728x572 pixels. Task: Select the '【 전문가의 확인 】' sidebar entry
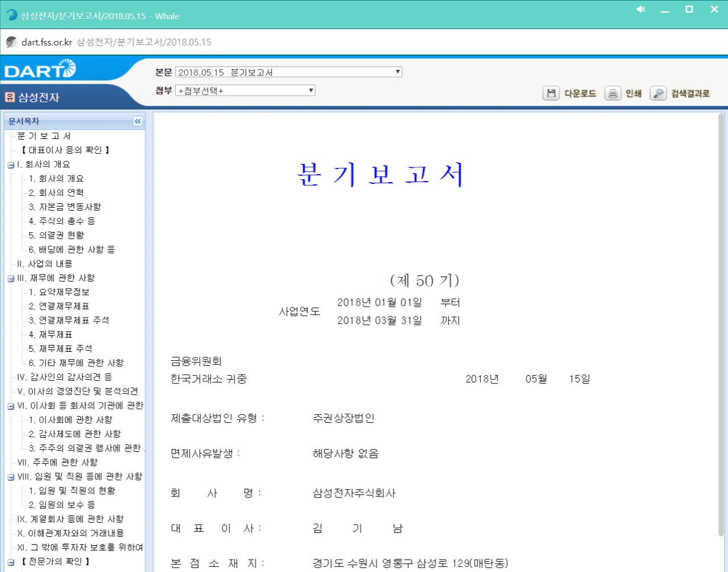click(x=56, y=561)
